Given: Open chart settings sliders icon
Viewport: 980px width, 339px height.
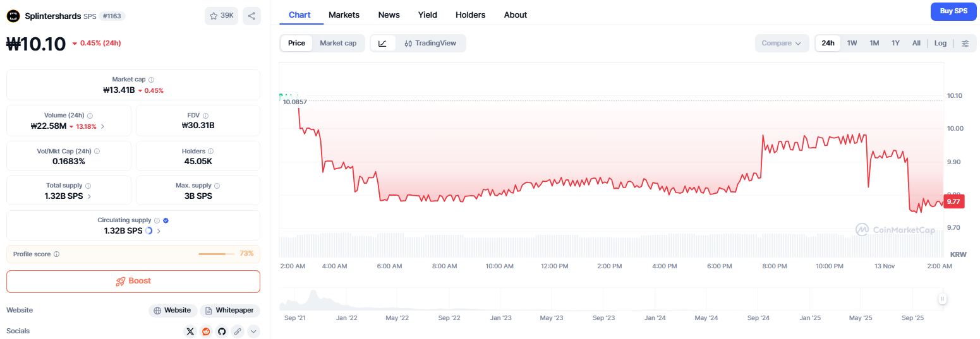Looking at the screenshot, I should coord(965,43).
